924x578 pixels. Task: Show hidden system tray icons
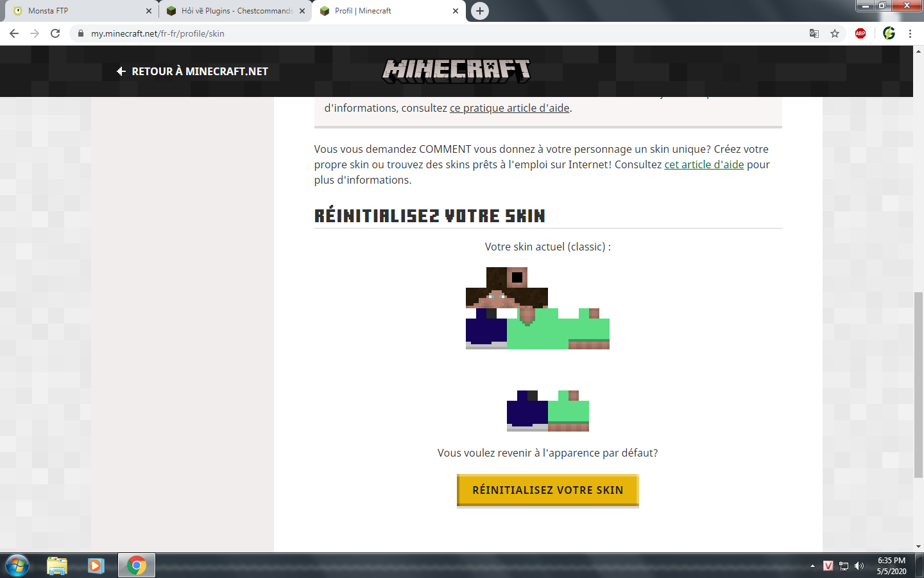(812, 566)
